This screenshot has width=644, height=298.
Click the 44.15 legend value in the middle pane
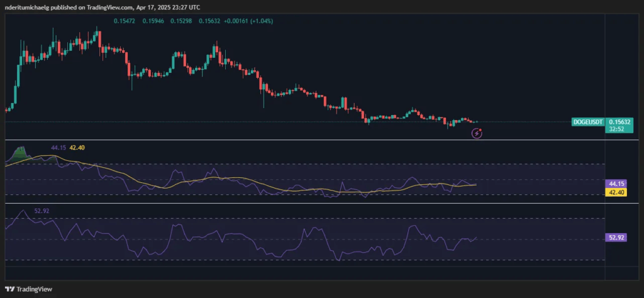pyautogui.click(x=58, y=148)
